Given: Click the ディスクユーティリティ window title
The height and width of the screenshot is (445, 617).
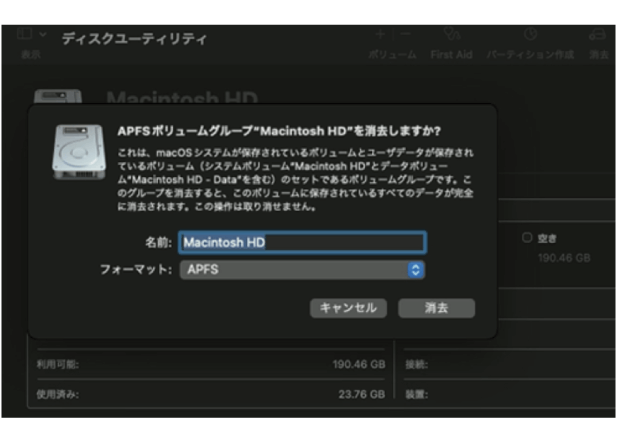Looking at the screenshot, I should (x=134, y=39).
